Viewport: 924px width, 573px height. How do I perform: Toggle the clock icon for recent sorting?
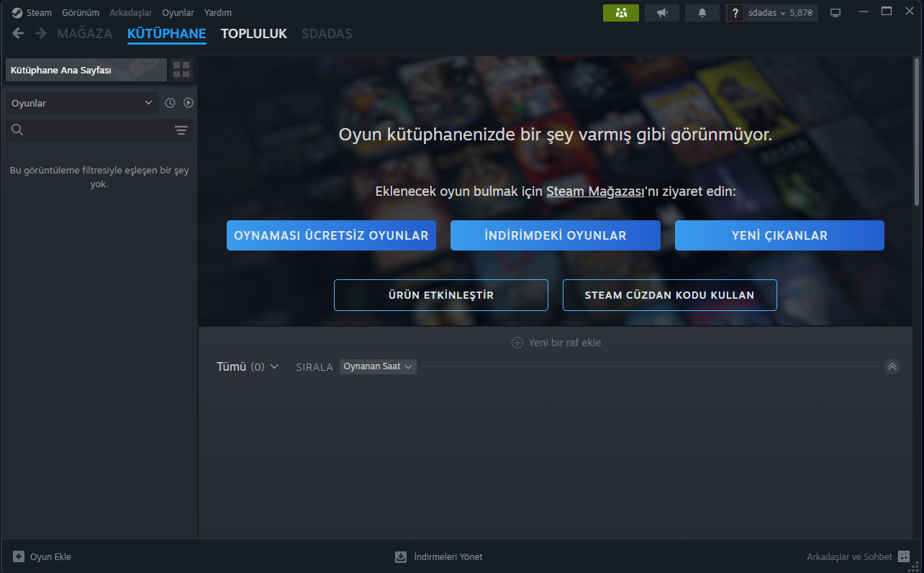coord(170,103)
